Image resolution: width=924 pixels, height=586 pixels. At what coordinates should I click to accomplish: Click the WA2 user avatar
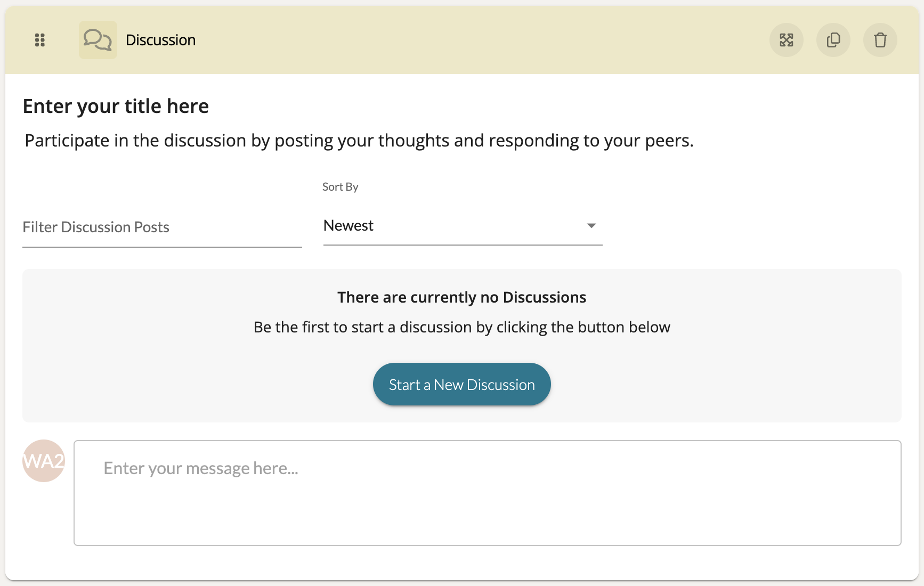coord(44,461)
